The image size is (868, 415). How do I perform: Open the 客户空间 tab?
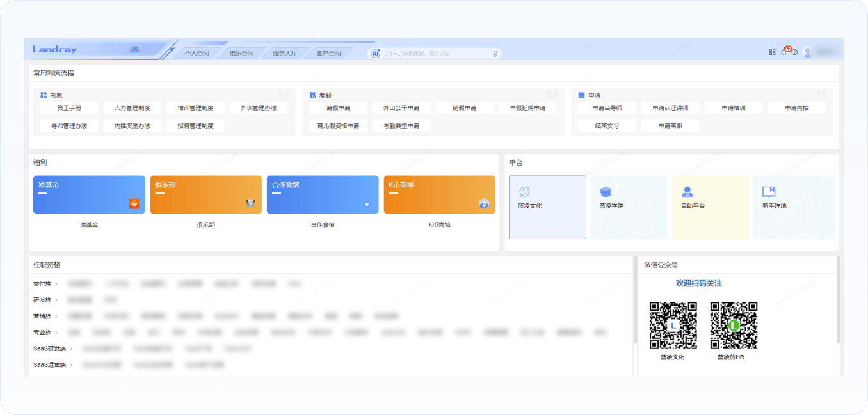(x=328, y=54)
